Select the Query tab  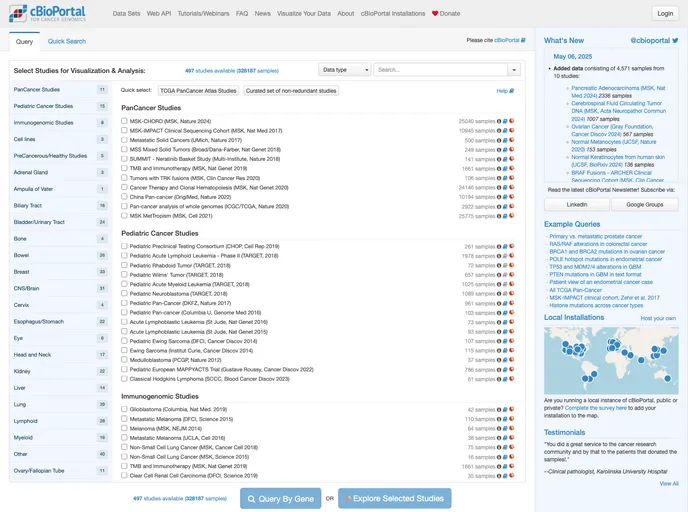(24, 41)
